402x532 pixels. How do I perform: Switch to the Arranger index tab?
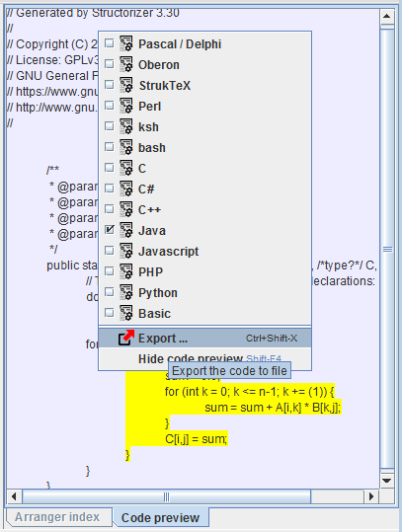coord(57,517)
